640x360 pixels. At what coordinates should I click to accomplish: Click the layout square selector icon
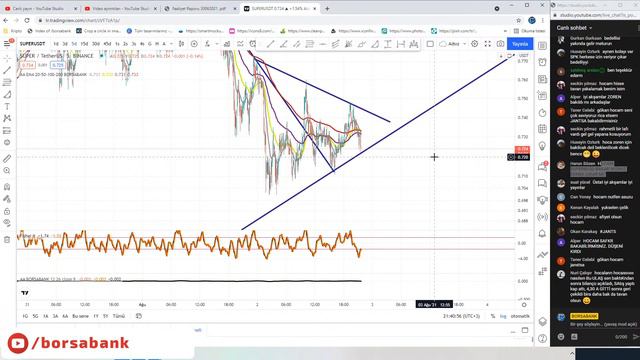[430, 44]
